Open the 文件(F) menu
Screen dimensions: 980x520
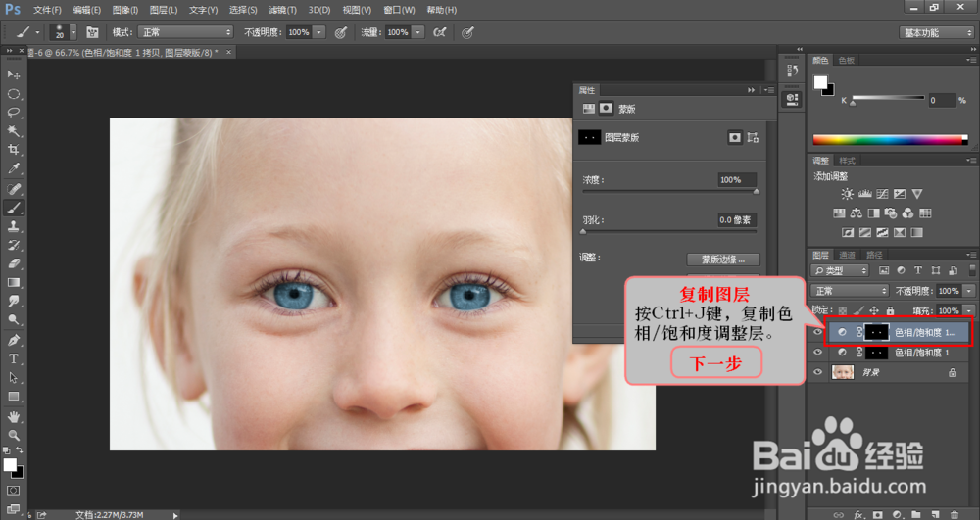point(47,10)
